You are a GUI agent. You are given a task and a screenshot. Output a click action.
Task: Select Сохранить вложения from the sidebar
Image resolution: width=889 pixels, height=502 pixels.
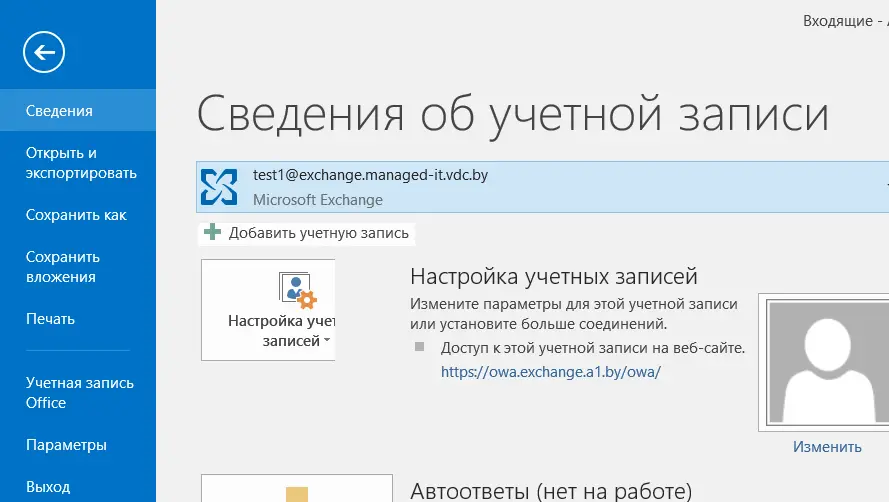tap(61, 267)
